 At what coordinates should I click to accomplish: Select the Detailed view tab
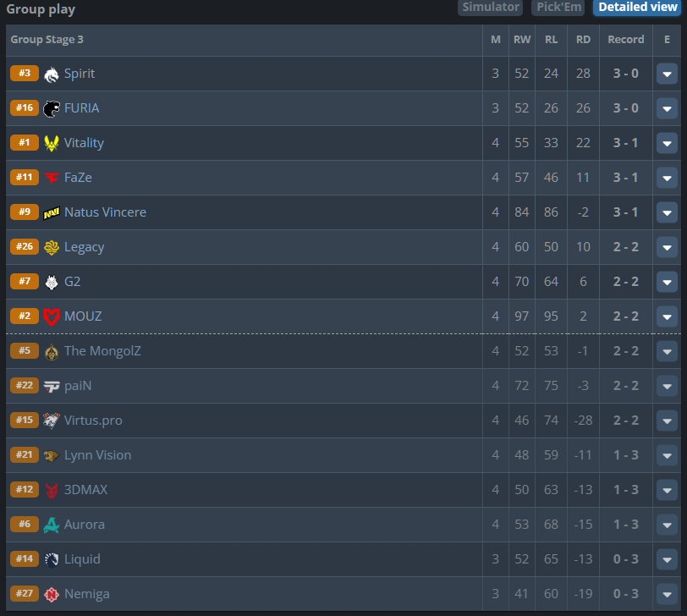pyautogui.click(x=637, y=8)
